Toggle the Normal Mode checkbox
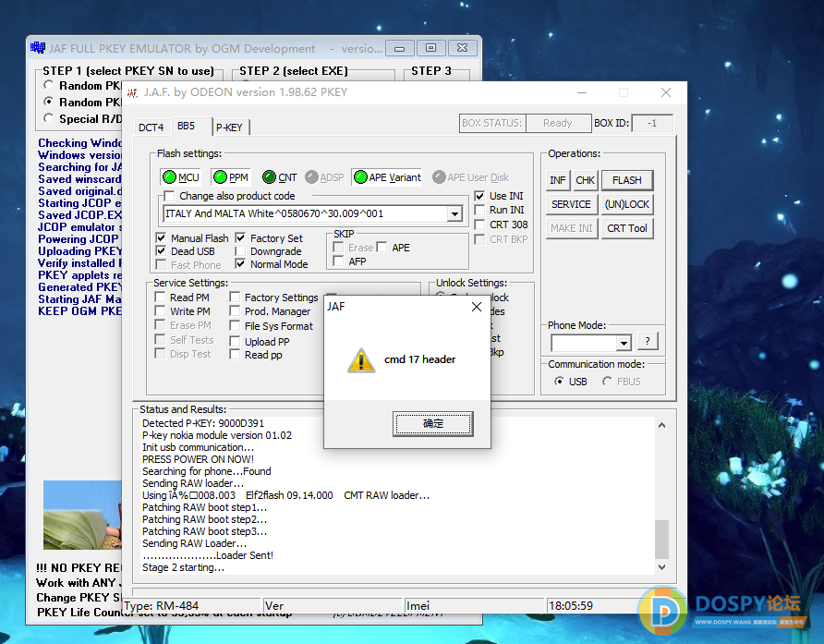This screenshot has width=824, height=644. 240,264
